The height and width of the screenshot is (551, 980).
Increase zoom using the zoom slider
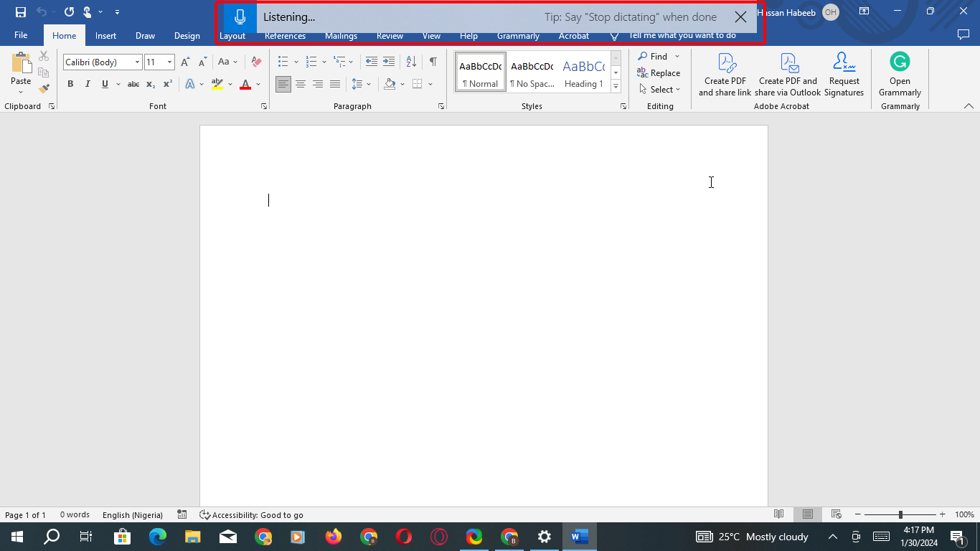942,514
